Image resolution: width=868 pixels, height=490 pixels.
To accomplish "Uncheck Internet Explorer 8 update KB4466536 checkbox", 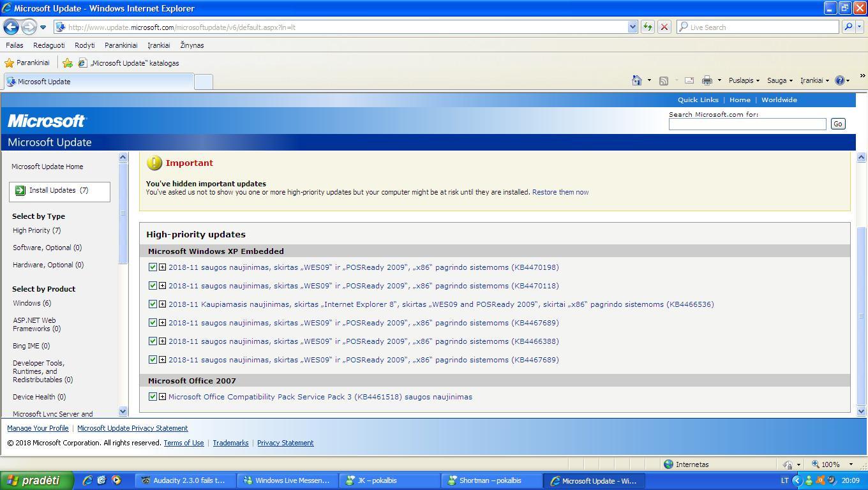I will [153, 304].
